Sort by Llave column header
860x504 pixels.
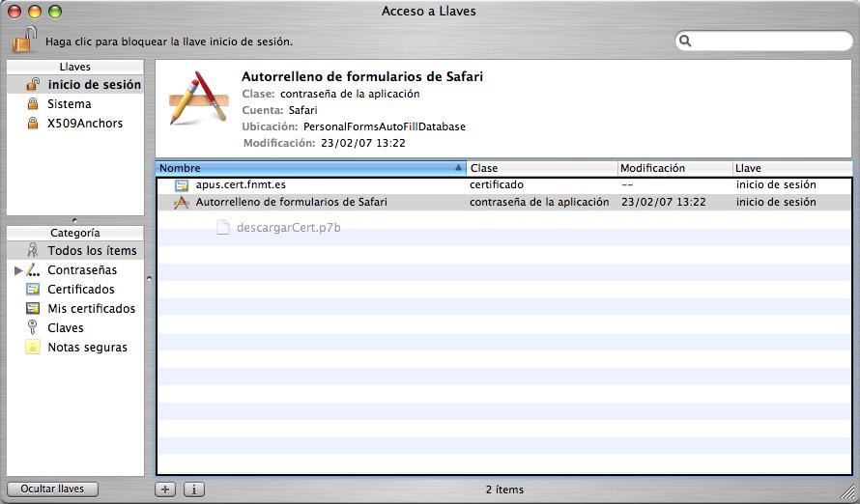pyautogui.click(x=792, y=168)
